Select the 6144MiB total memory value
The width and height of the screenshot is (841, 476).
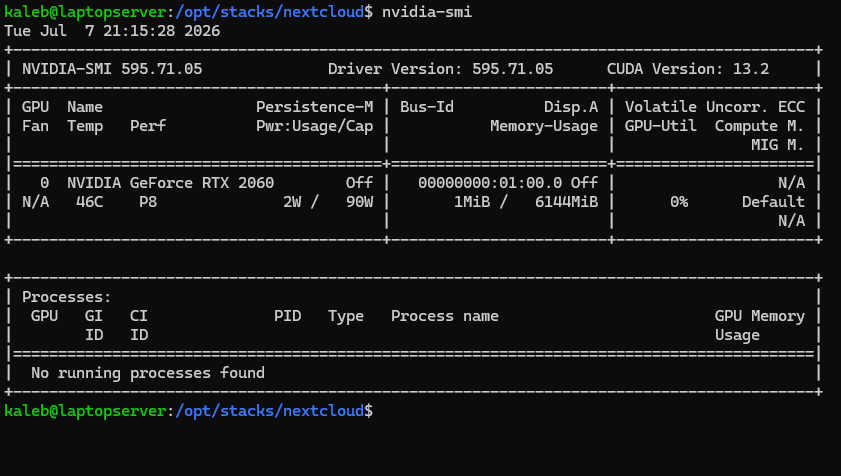(566, 202)
